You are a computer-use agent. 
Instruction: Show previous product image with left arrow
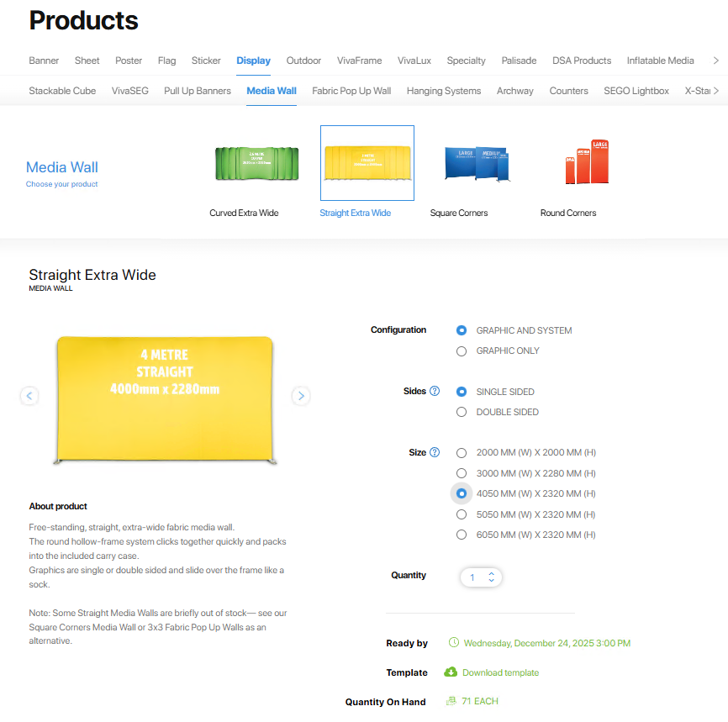tap(29, 396)
